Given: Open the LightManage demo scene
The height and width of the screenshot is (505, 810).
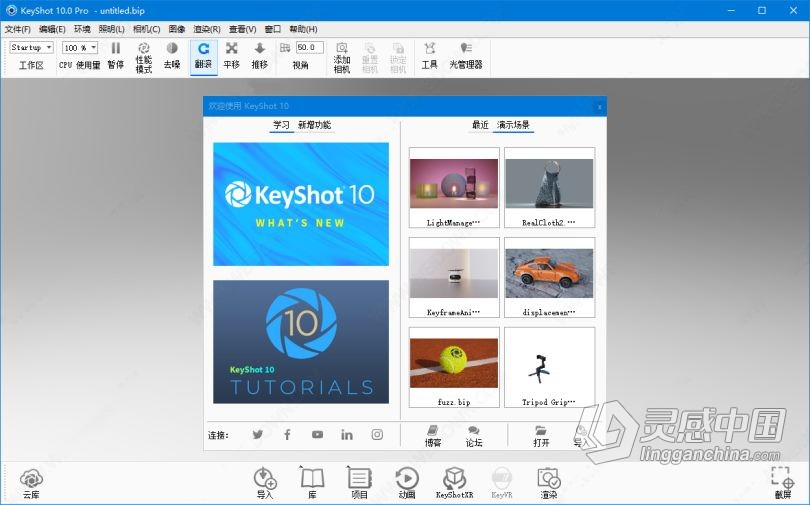Looking at the screenshot, I should point(454,187).
